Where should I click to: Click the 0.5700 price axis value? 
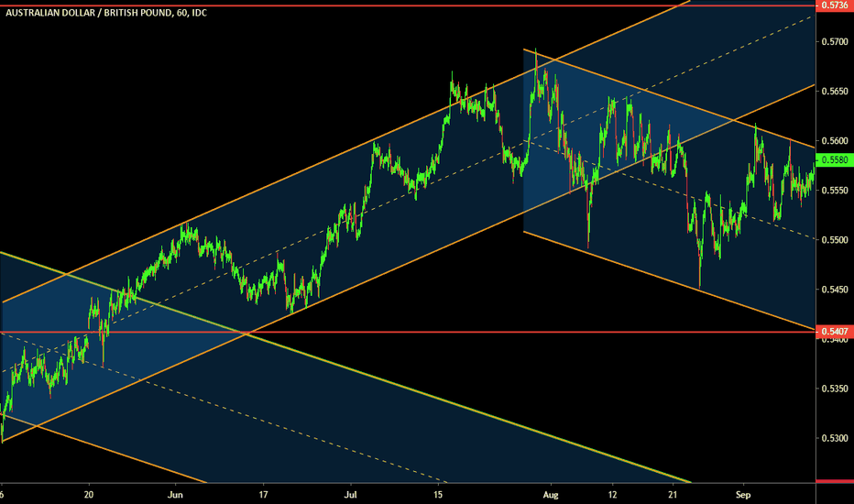pos(835,41)
